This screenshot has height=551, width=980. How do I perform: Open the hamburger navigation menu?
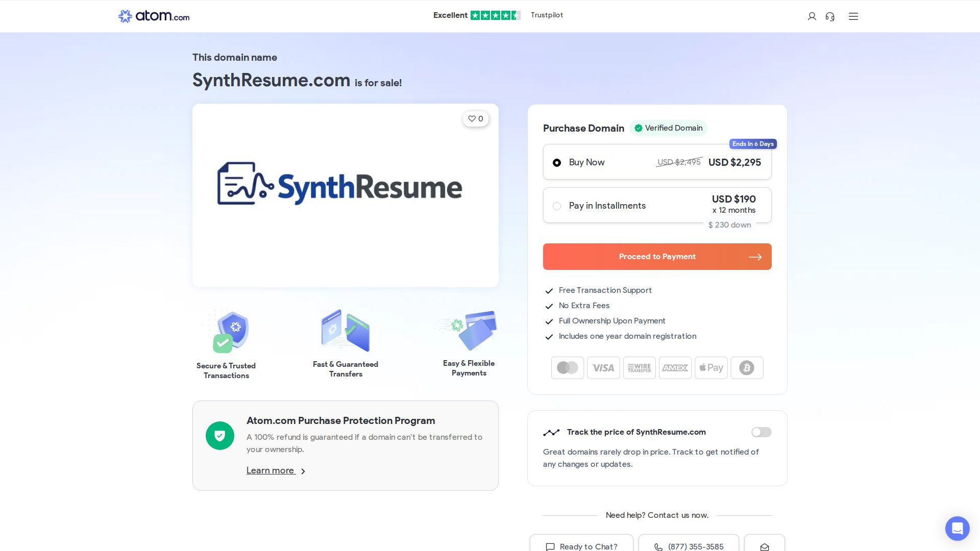coord(853,16)
